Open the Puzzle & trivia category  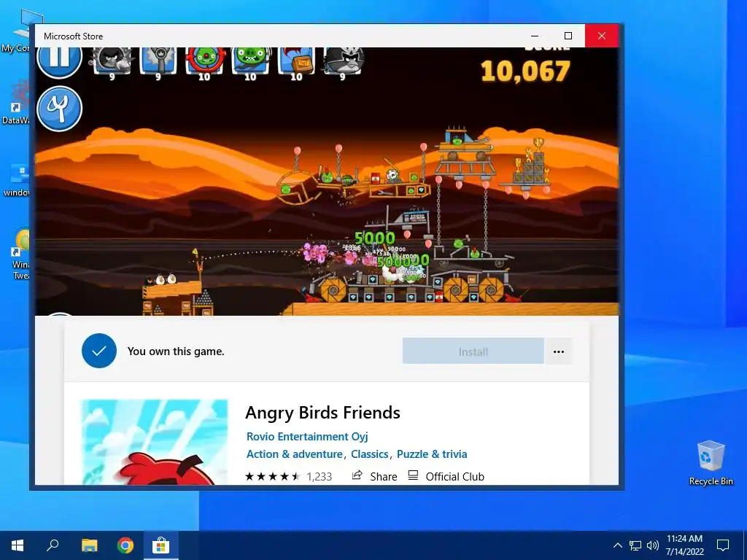pos(432,454)
